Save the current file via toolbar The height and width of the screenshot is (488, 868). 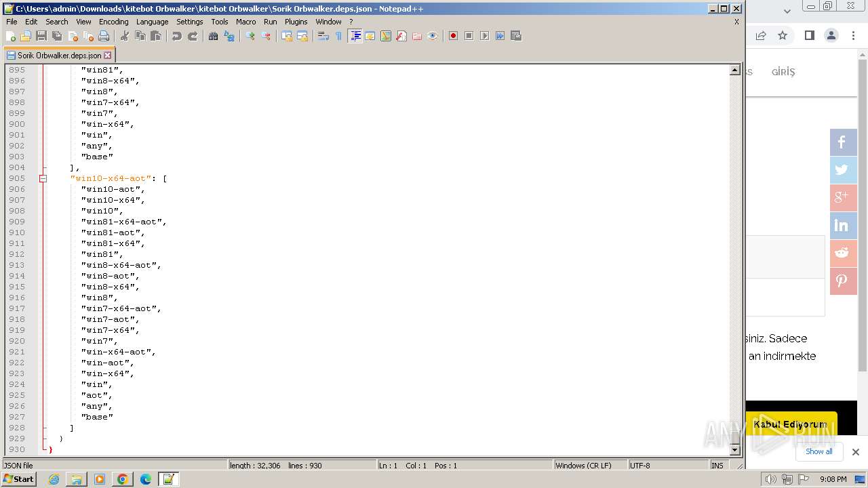click(x=41, y=36)
